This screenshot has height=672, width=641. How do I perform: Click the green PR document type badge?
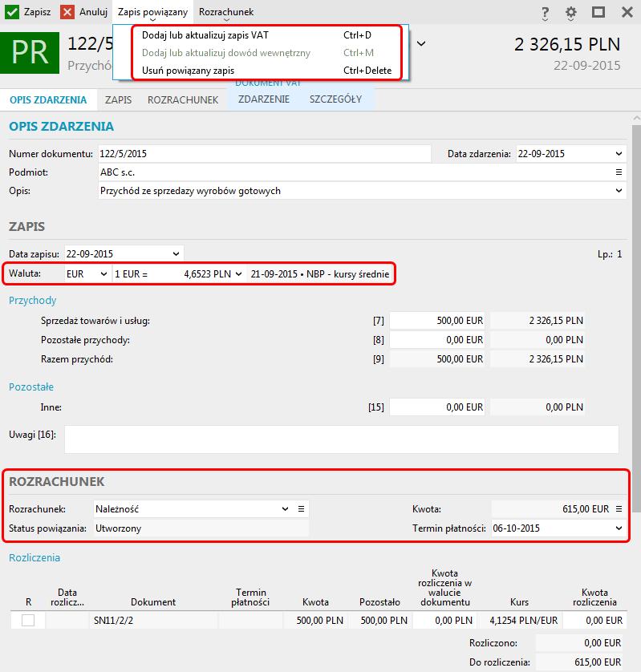coord(30,53)
